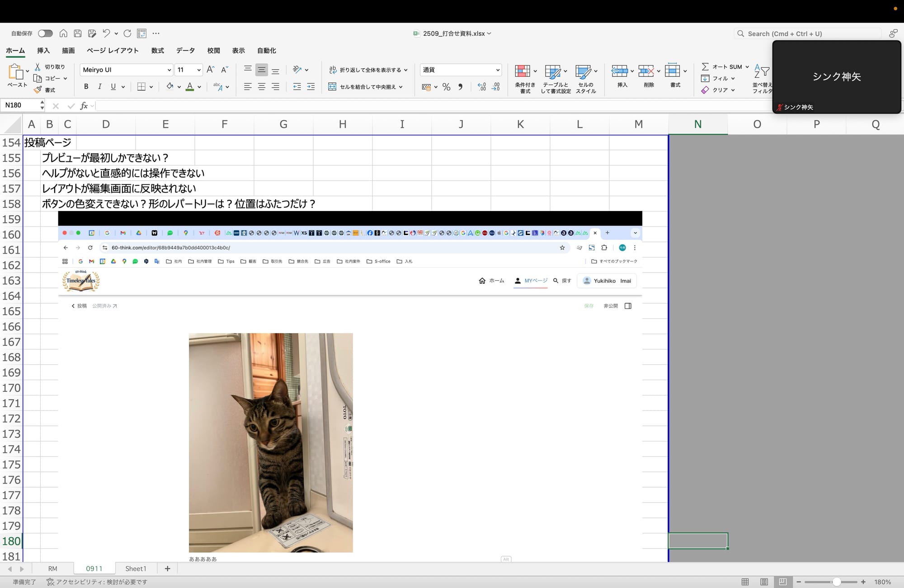Click the Save icon in title bar
904x588 pixels.
[78, 33]
